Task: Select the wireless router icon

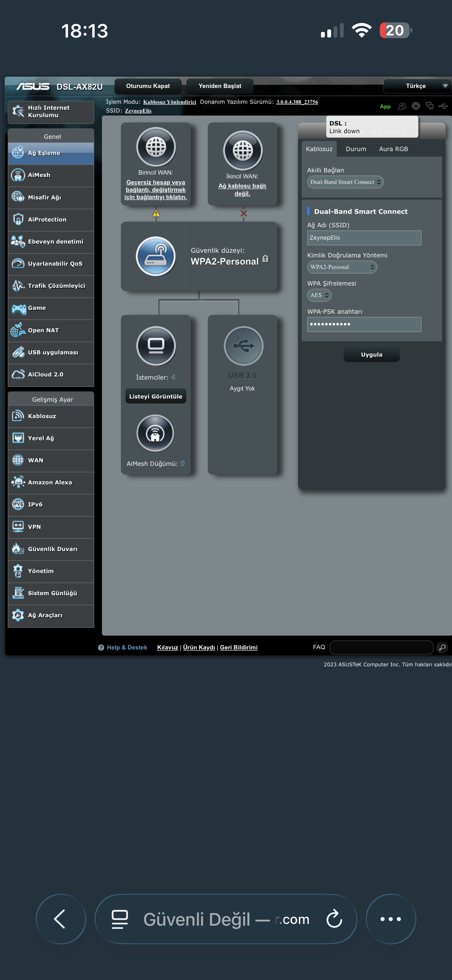Action: coord(156,257)
